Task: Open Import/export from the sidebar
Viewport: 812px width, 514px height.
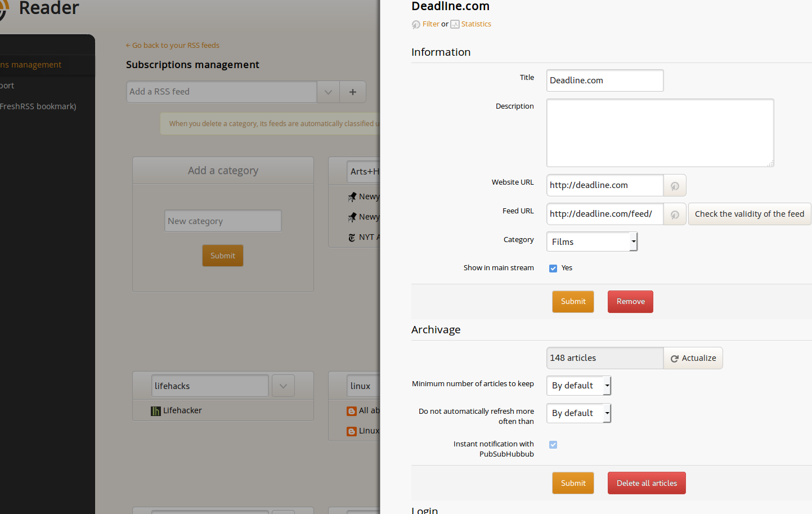Action: click(x=7, y=85)
